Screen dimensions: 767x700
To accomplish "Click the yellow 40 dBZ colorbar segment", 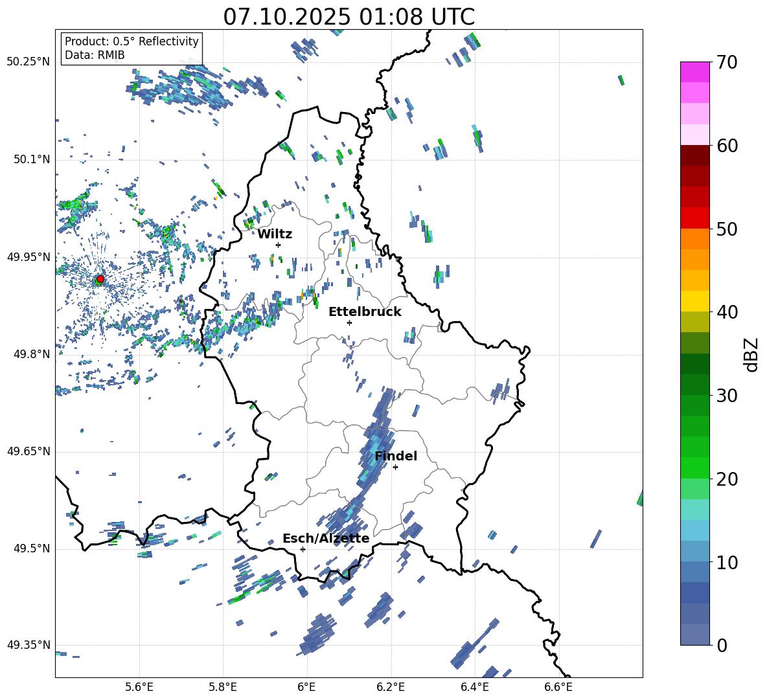I will pos(694,301).
